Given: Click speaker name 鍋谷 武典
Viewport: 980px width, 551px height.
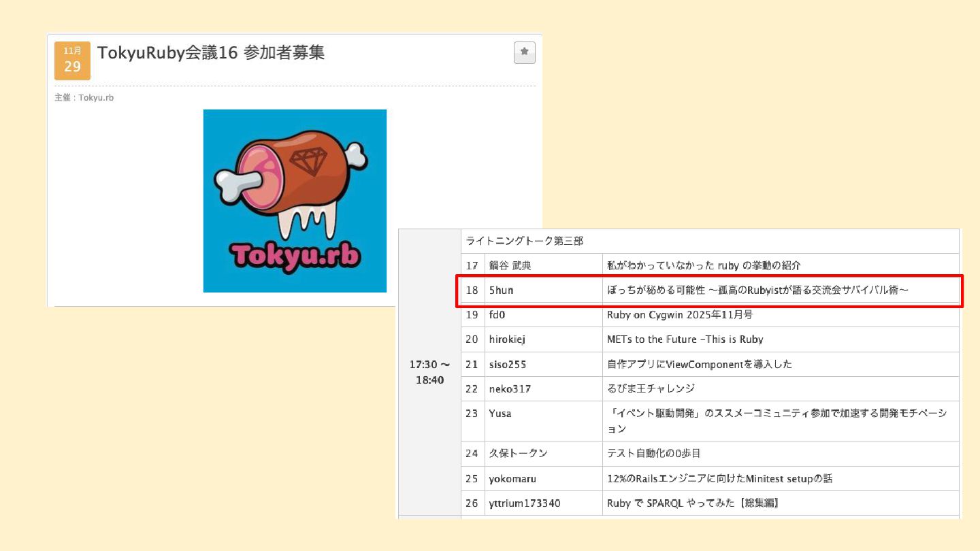Looking at the screenshot, I should pyautogui.click(x=510, y=266).
